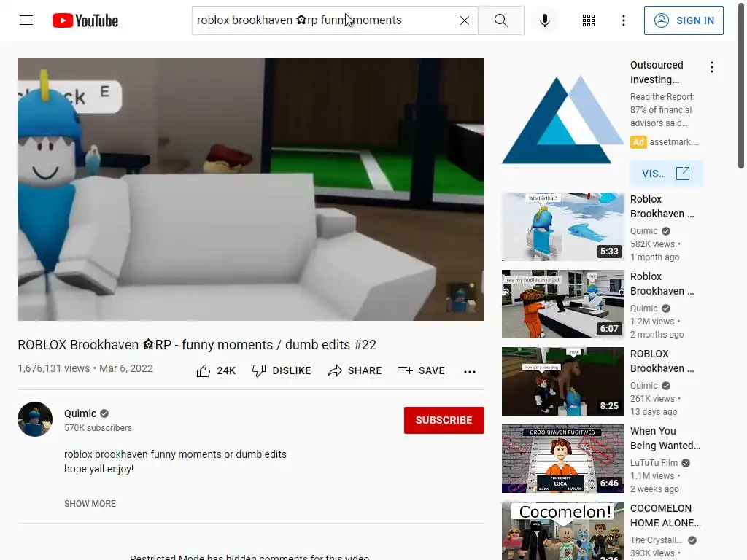Open LuTuTu Film channel name

click(654, 462)
